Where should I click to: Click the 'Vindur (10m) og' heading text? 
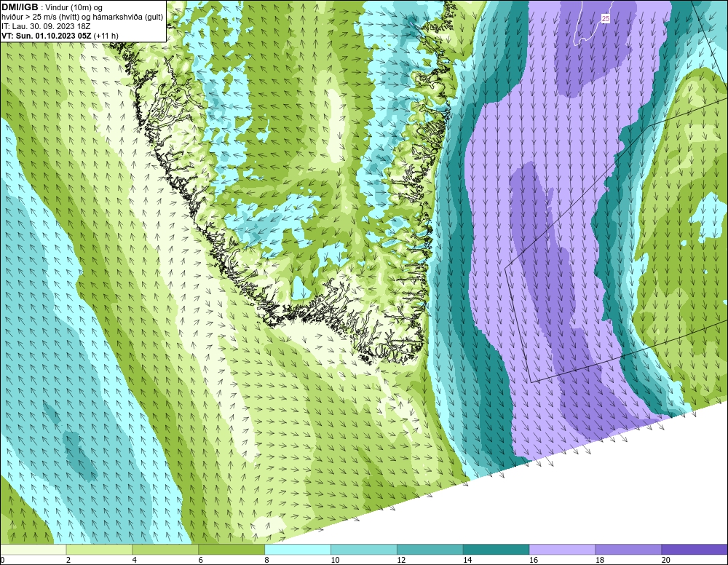click(74, 8)
